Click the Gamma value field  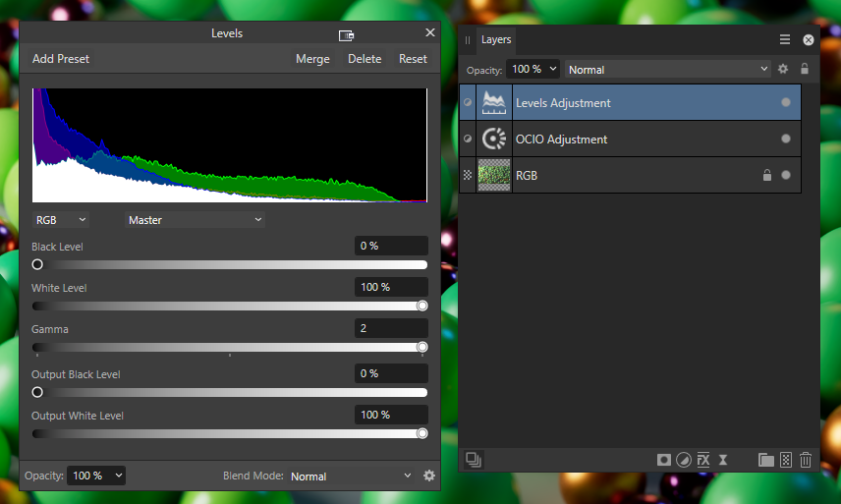(x=391, y=328)
